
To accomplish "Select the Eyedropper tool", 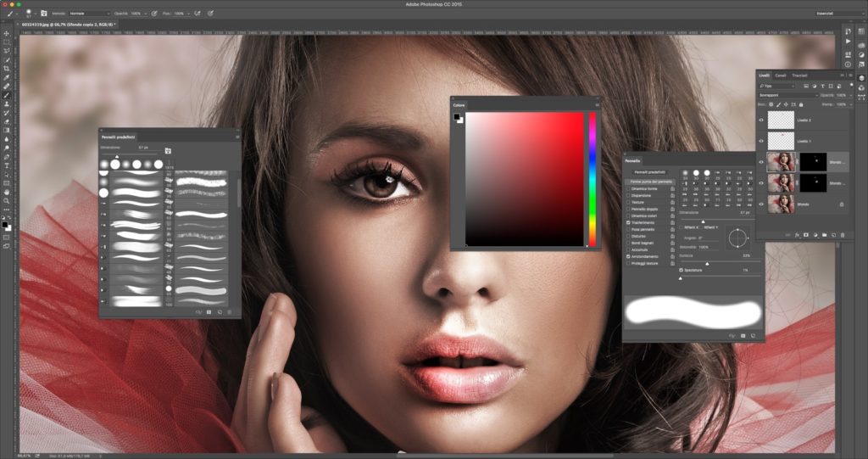I will click(7, 77).
